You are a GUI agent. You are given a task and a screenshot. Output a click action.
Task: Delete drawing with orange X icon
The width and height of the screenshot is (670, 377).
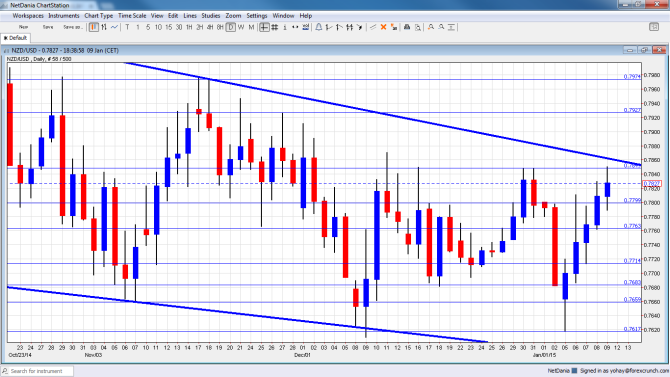(x=383, y=27)
